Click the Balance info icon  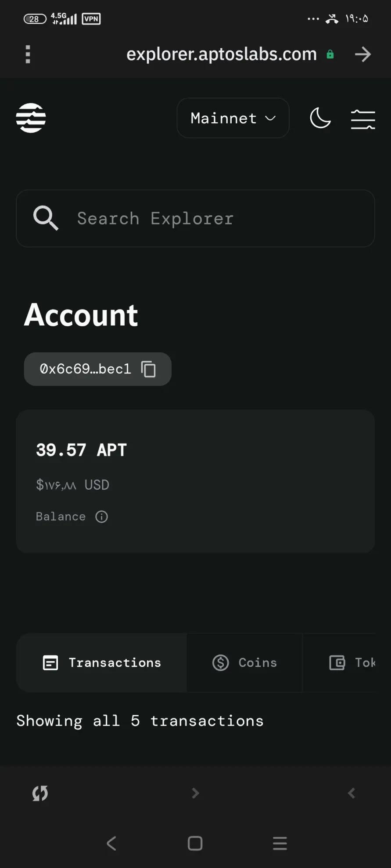tap(101, 517)
